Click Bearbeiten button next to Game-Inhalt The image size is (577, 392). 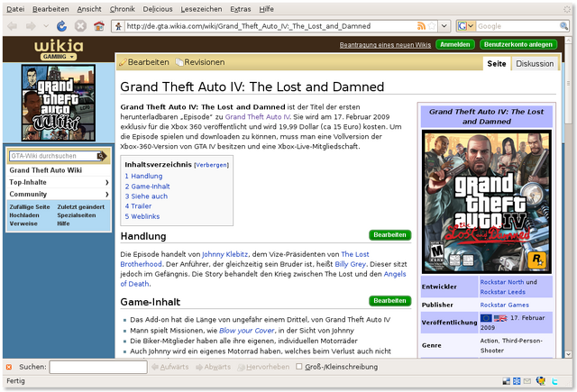(389, 301)
